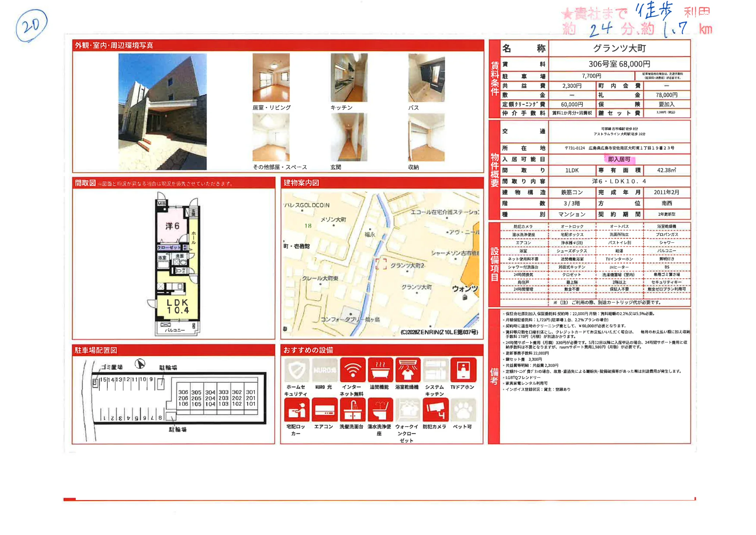The height and width of the screenshot is (535, 756).
Task: Open the キッチン photo thumbnail
Action: pos(349,78)
